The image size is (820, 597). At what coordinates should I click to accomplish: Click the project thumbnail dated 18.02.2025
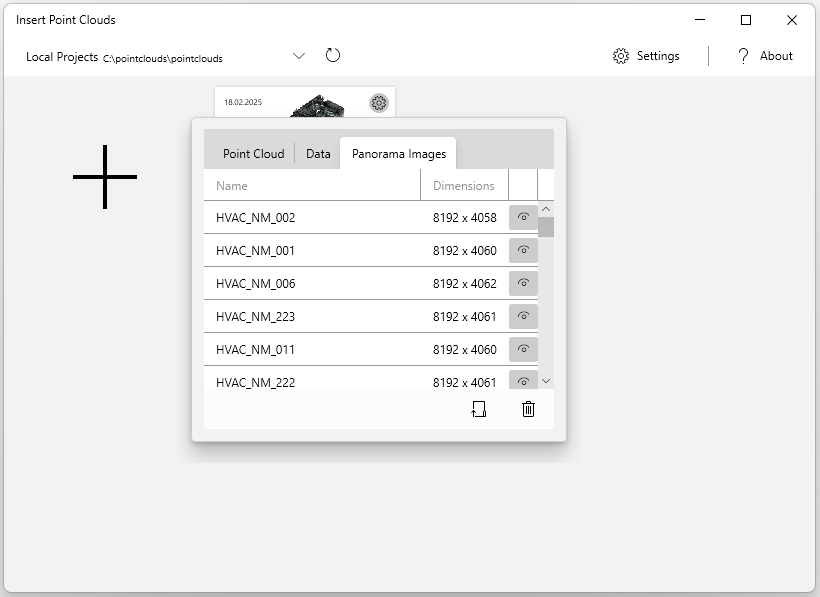pyautogui.click(x=305, y=102)
